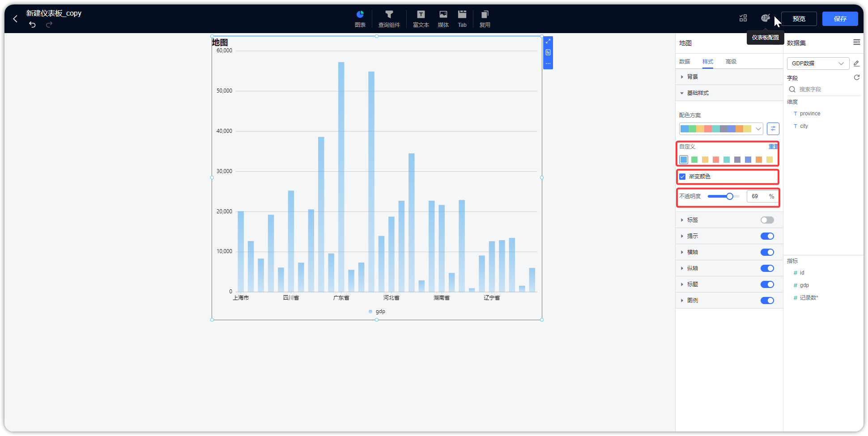Open the GDP数据 dataset dropdown

click(x=818, y=63)
